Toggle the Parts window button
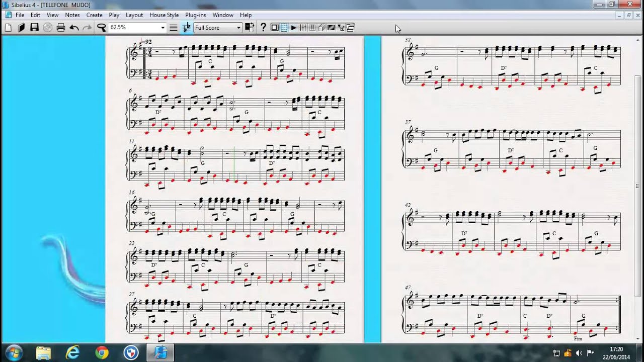644x362 pixels. (322, 28)
